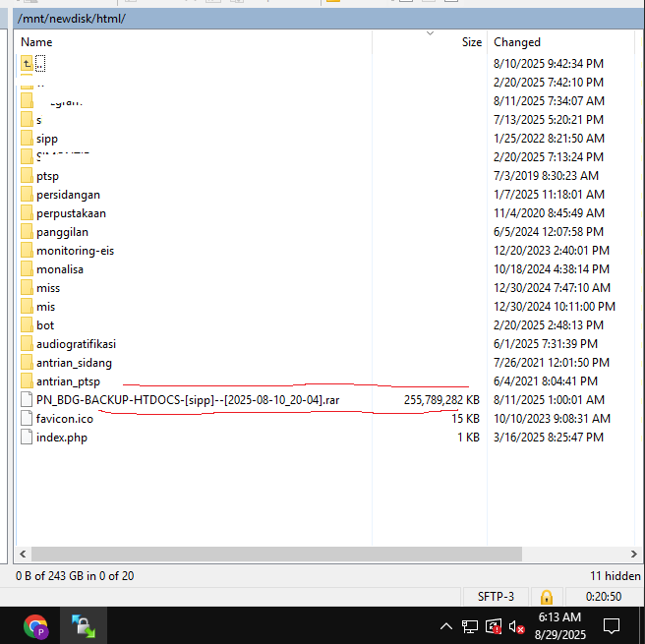
Task: Click the 1 KB size cell
Action: 468,438
